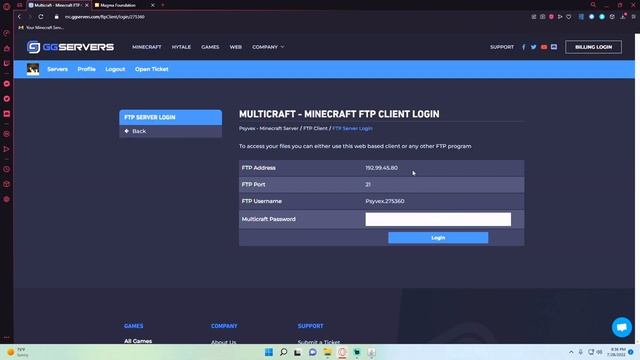Open Windows Start menu
The height and width of the screenshot is (360, 640).
pyautogui.click(x=269, y=352)
